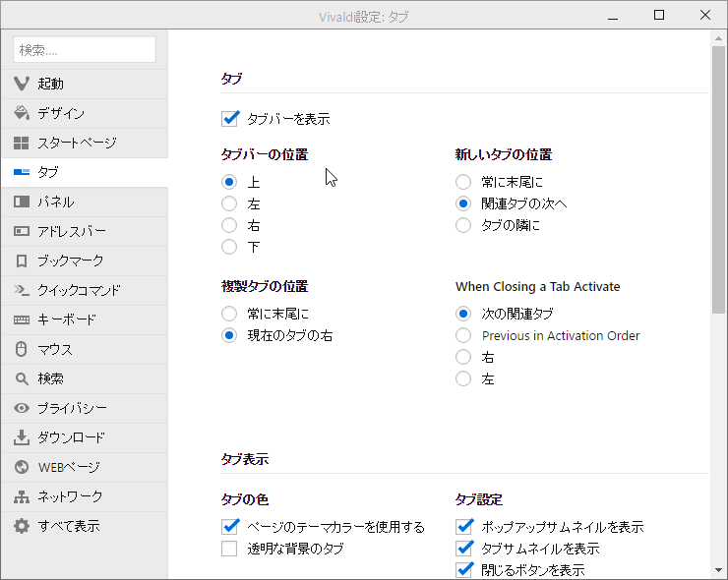Viewport: 728px width, 580px height.
Task: Set tab bar position to 上
Action: coord(229,182)
